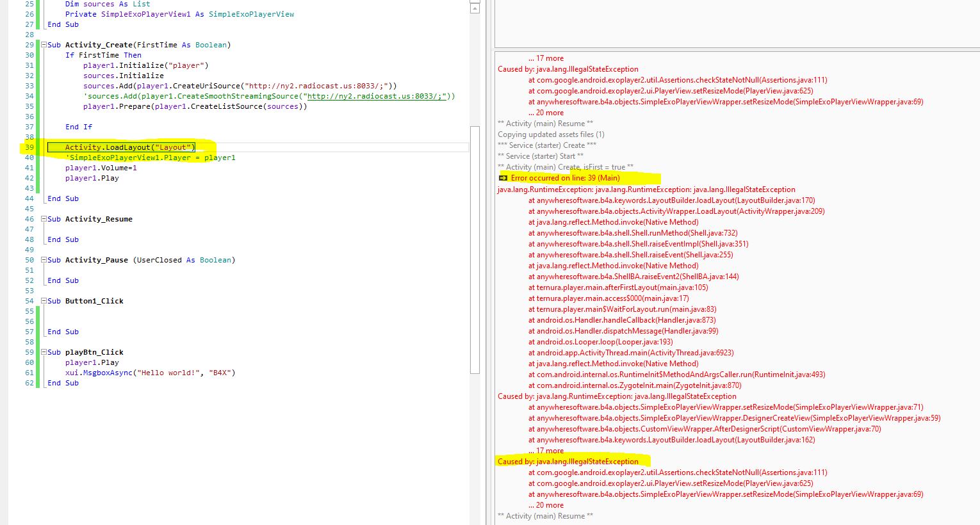Click the CustomViewWrapper.AfterDesignerScript trace line
The width and height of the screenshot is (980, 525).
point(705,429)
